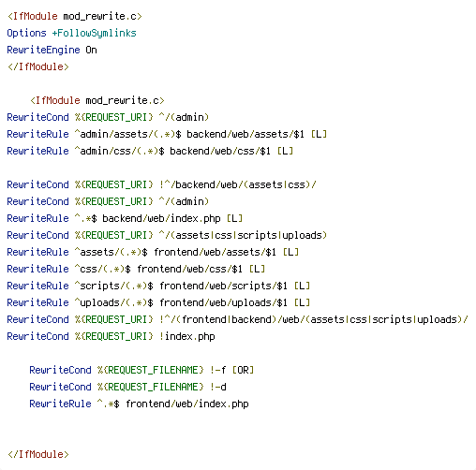Click the frontend/web/uploads RewriteRule
The image size is (476, 470).
158,302
